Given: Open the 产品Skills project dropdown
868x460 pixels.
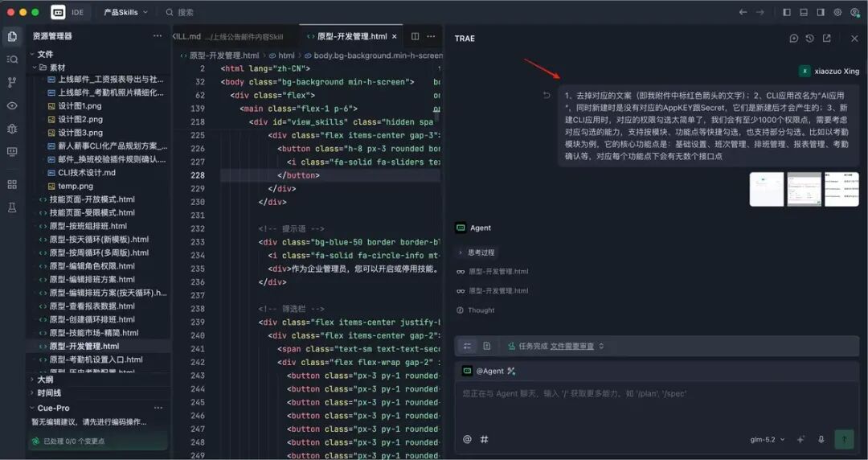Looking at the screenshot, I should point(125,12).
